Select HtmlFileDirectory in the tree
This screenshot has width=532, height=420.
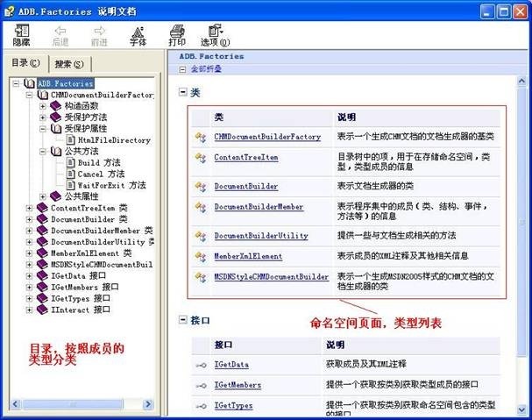pos(114,139)
